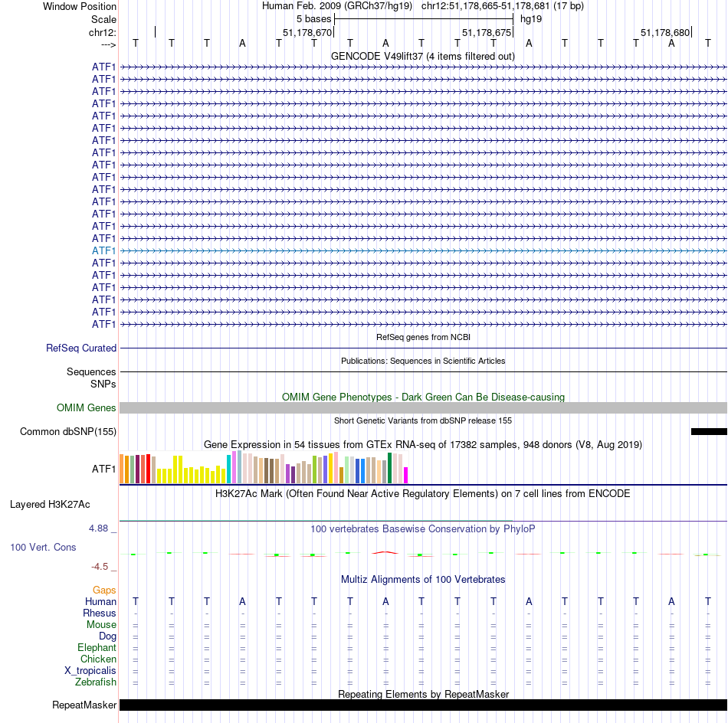Open the GTEx Gene Expression track title
Viewport: 728px width, 723px height.
(423, 444)
